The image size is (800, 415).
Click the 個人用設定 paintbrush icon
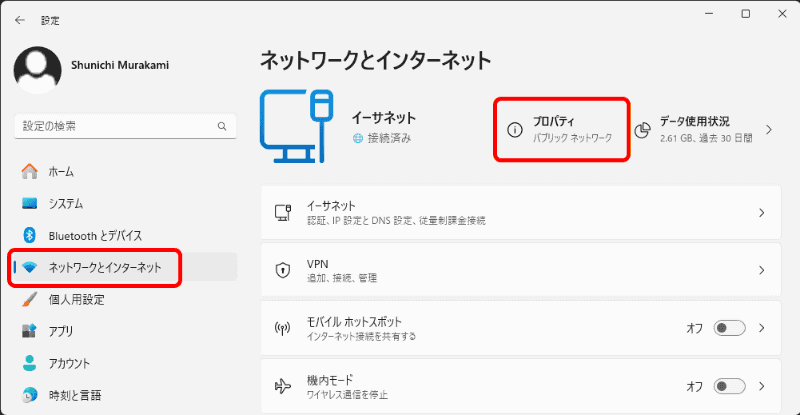pos(30,299)
